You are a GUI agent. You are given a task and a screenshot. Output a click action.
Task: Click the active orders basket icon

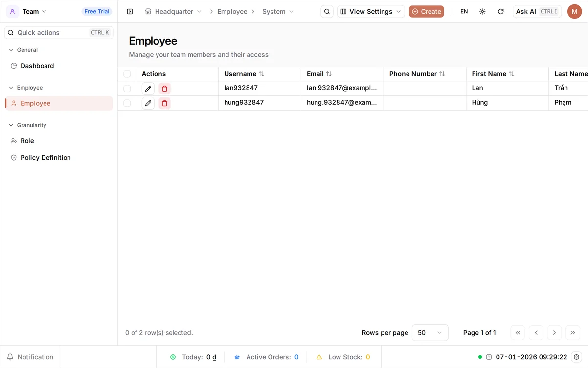point(237,357)
